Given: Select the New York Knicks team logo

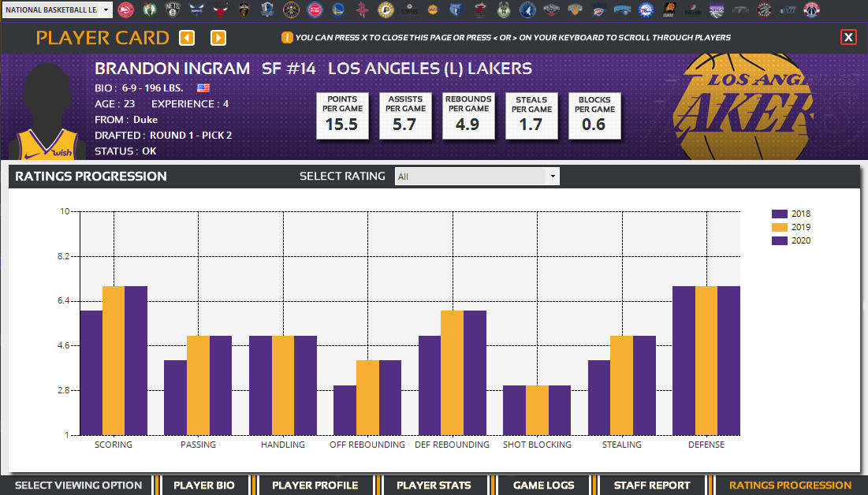Looking at the screenshot, I should 575,9.
